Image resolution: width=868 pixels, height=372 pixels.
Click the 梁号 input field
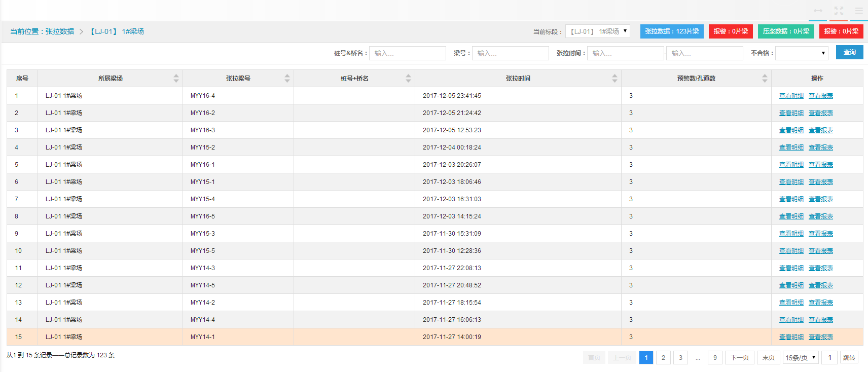pos(511,53)
